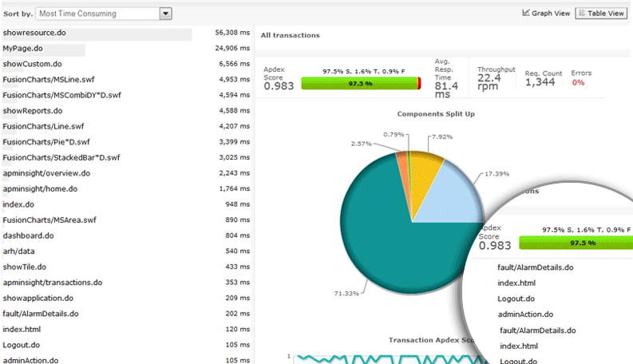Screen dimensions: 633x364
Task: Click the red frustrated segment of Apdex bar
Action: tap(419, 83)
